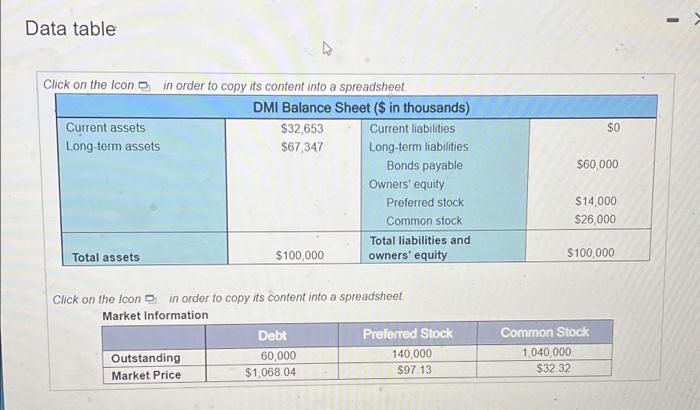Click the Preferred stock value $14,000
700x410 pixels.
point(596,201)
